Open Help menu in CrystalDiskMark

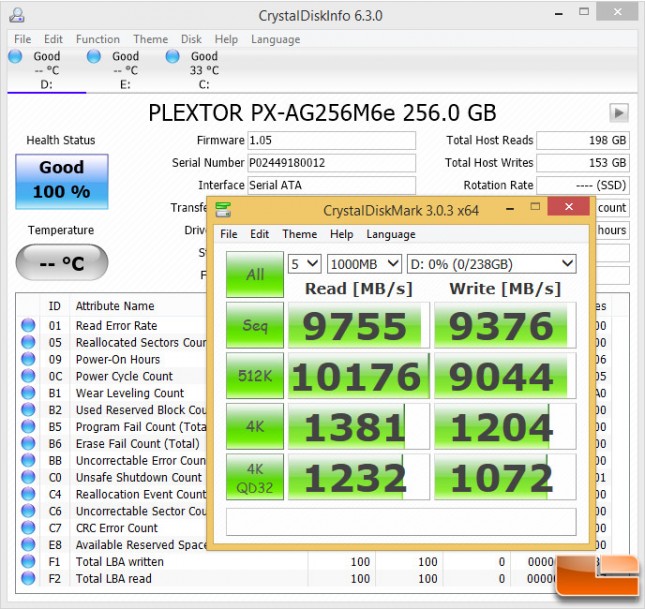pos(341,234)
